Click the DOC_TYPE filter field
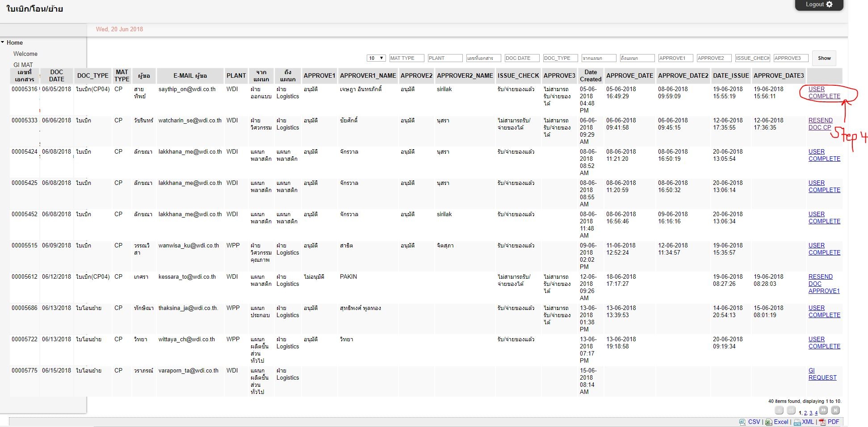The height and width of the screenshot is (427, 868). (560, 58)
